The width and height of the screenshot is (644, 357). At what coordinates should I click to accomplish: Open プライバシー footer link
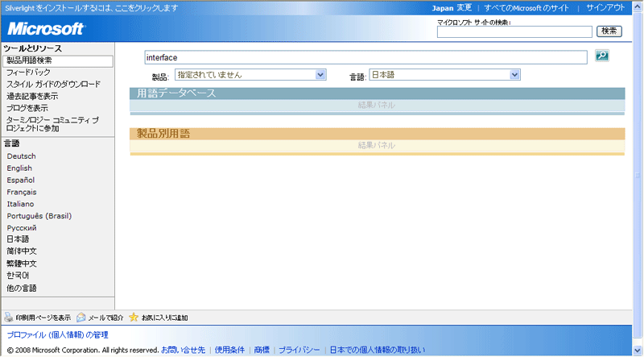coord(299,350)
